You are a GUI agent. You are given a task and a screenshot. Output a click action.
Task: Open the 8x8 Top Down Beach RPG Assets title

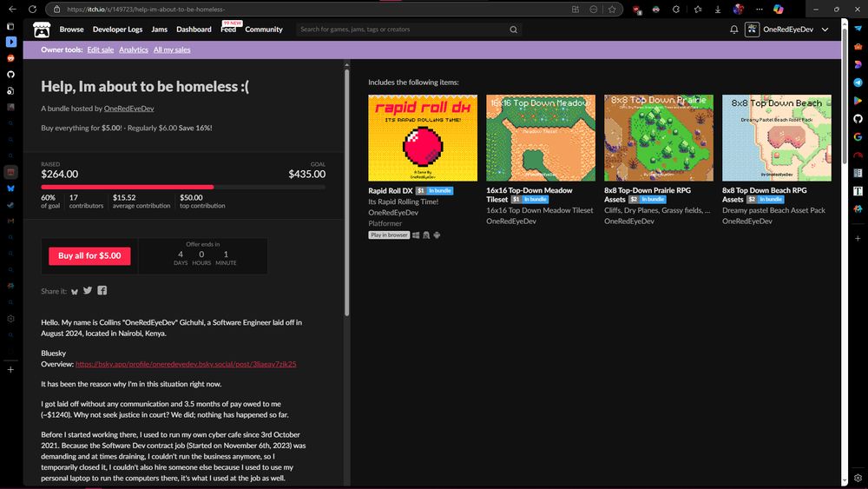(x=764, y=195)
